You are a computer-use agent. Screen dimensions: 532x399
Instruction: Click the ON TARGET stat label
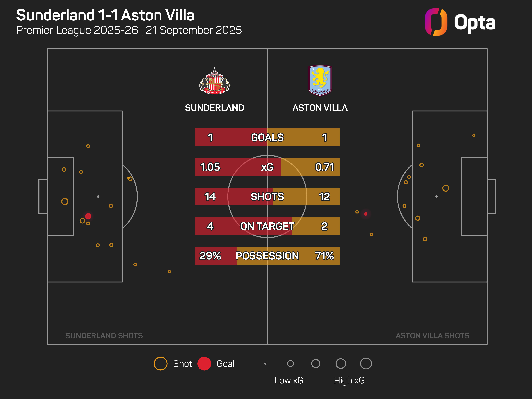tap(267, 226)
